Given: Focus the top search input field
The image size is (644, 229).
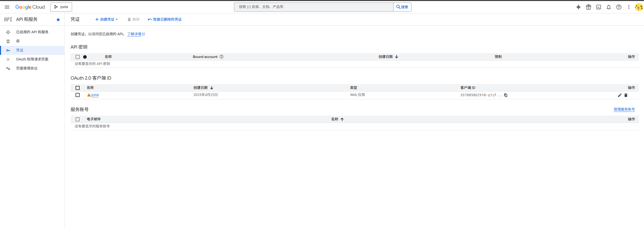Looking at the screenshot, I should tap(313, 7).
